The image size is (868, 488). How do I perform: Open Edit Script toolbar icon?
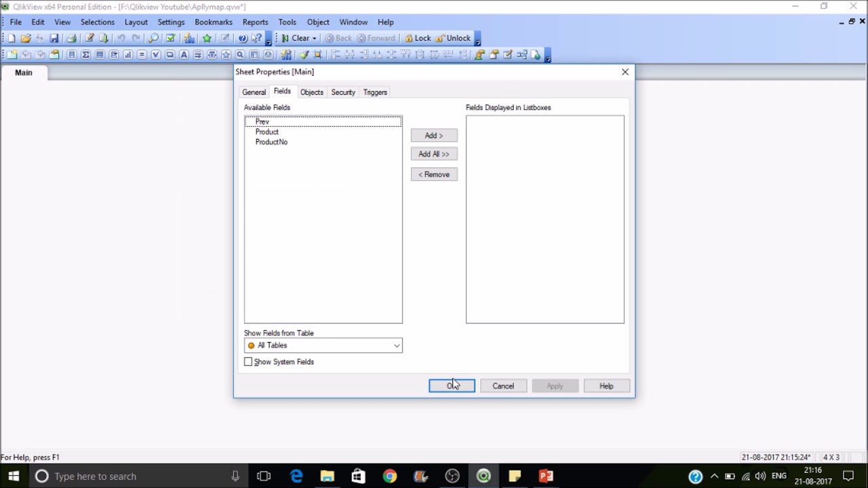coord(89,38)
